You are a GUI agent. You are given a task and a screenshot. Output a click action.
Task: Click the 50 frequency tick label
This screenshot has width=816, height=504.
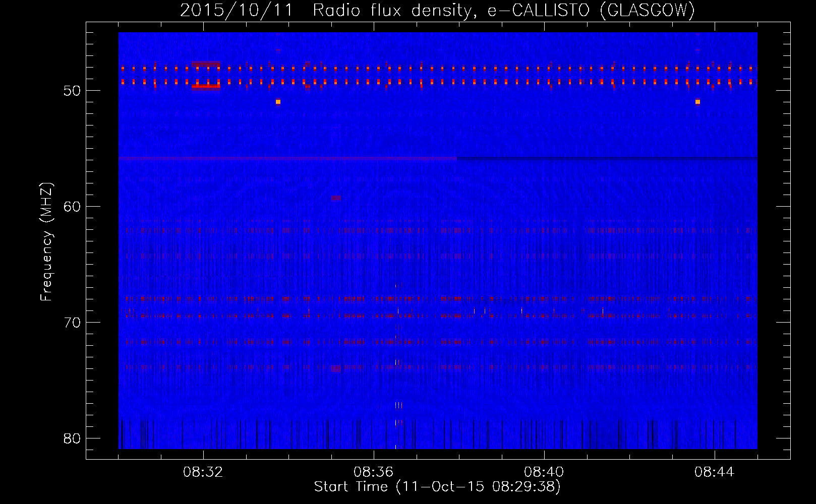(x=72, y=91)
